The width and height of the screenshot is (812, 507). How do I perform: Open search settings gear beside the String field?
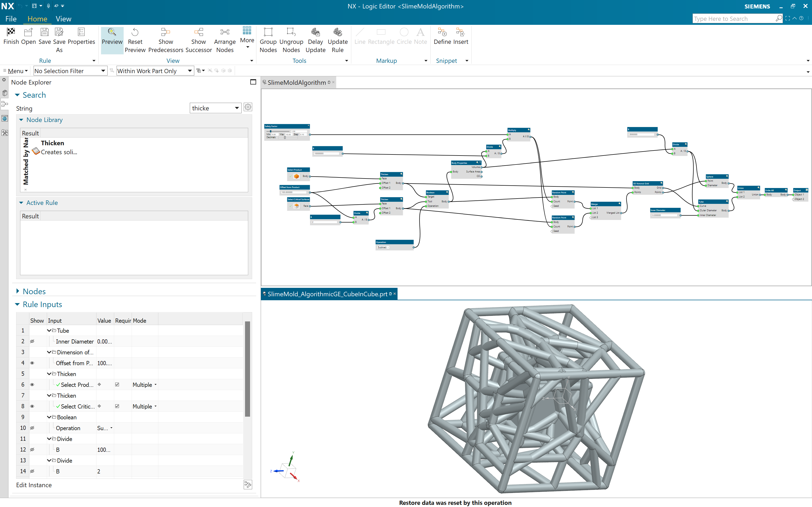click(248, 107)
